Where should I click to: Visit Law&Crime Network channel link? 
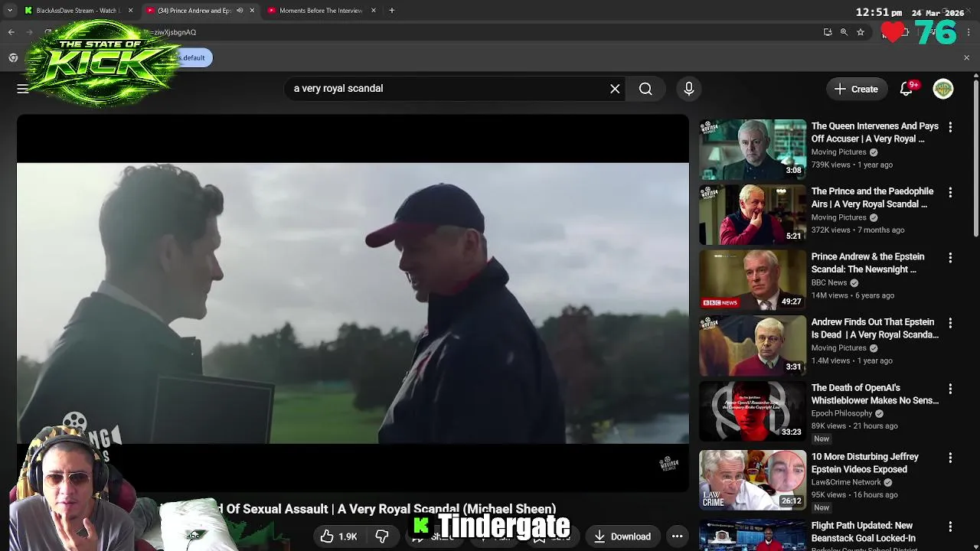pyautogui.click(x=846, y=482)
